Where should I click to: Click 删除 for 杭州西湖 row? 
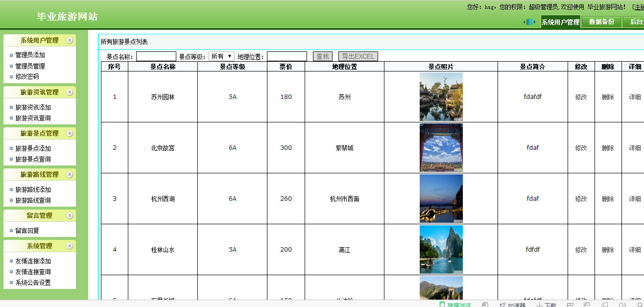coord(608,199)
